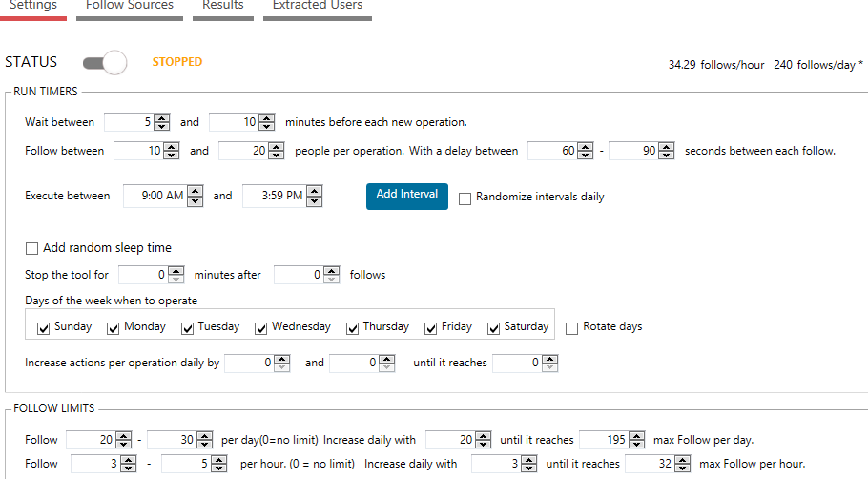Screen dimensions: 868x479
Task: Increase the Execute between start time
Action: 195,191
